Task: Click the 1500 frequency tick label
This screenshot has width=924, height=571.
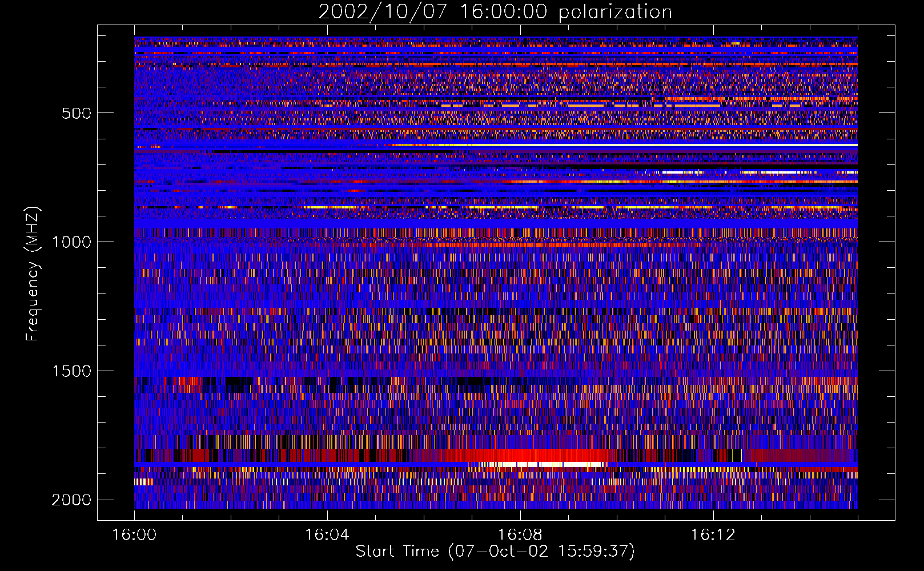Action: tap(72, 371)
